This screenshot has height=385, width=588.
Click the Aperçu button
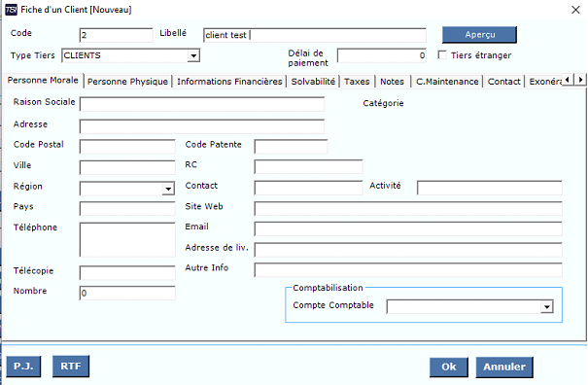coord(479,35)
